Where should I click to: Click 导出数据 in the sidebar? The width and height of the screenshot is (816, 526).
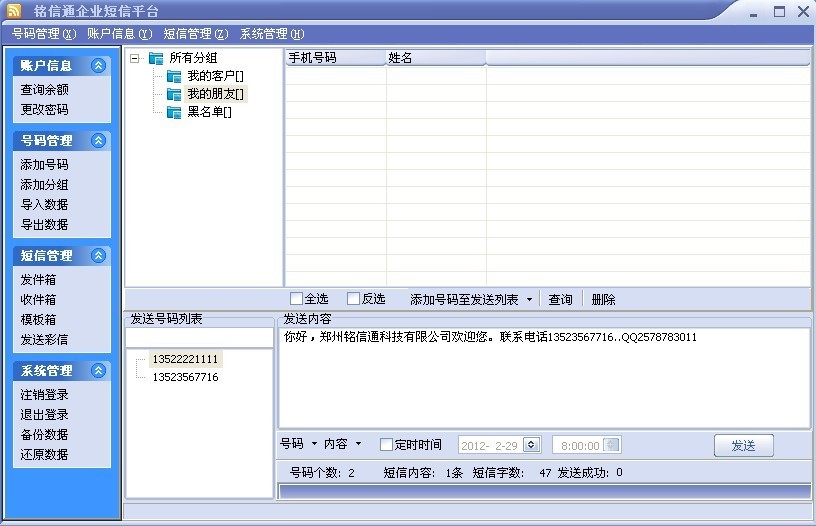tap(44, 225)
